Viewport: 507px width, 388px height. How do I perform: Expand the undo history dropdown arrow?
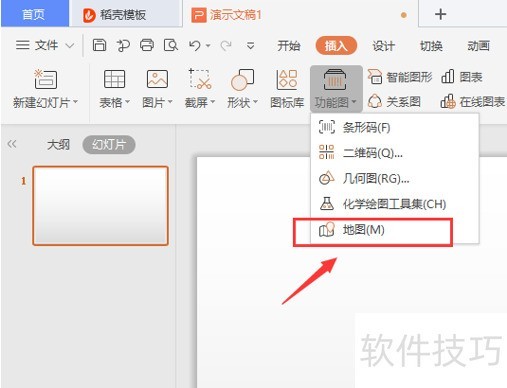208,45
